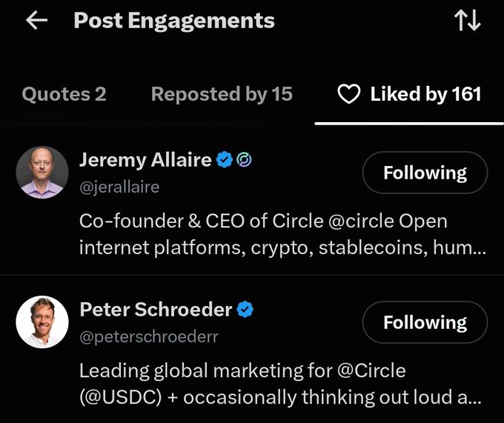The image size is (504, 423).
Task: Open Peter Schroeder's profile photo
Action: (x=42, y=322)
